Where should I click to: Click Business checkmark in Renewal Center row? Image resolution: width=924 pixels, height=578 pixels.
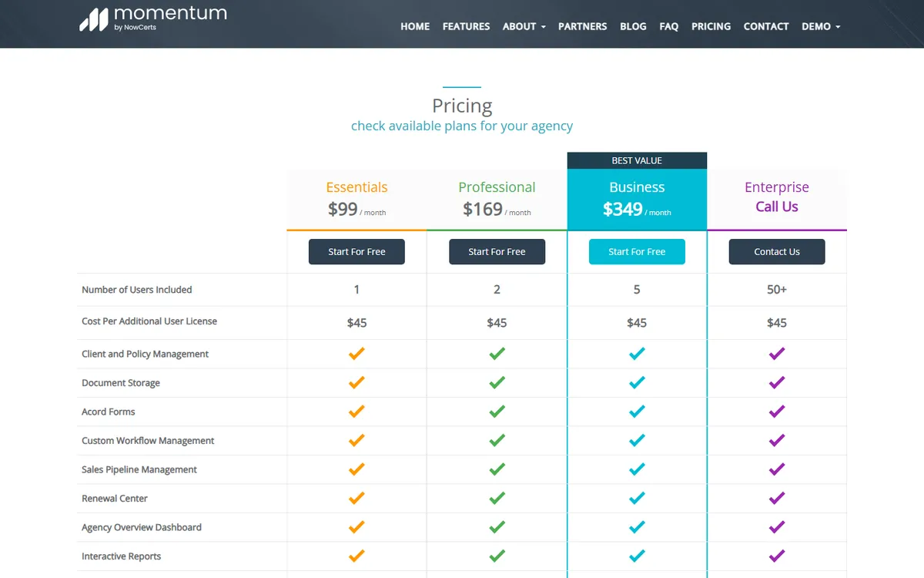tap(637, 498)
